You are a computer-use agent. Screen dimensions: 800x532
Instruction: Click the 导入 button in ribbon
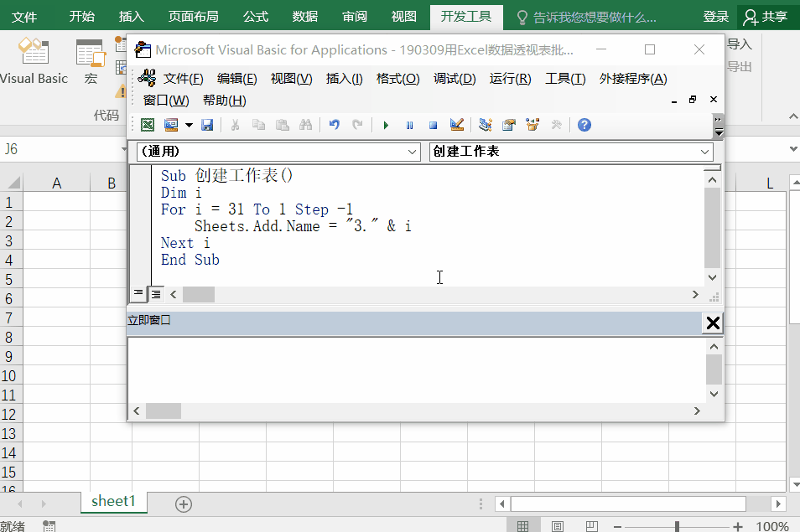(740, 44)
